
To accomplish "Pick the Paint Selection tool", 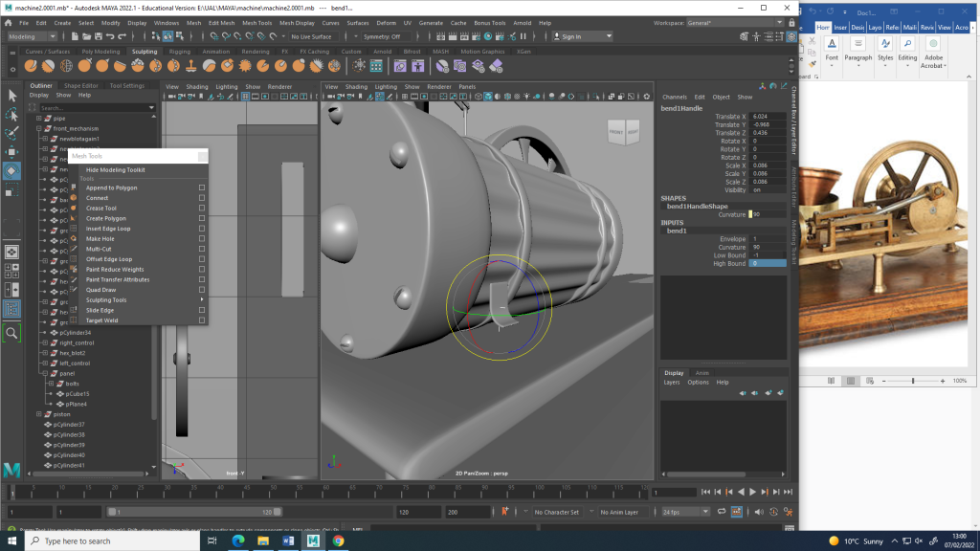I will coord(12,133).
